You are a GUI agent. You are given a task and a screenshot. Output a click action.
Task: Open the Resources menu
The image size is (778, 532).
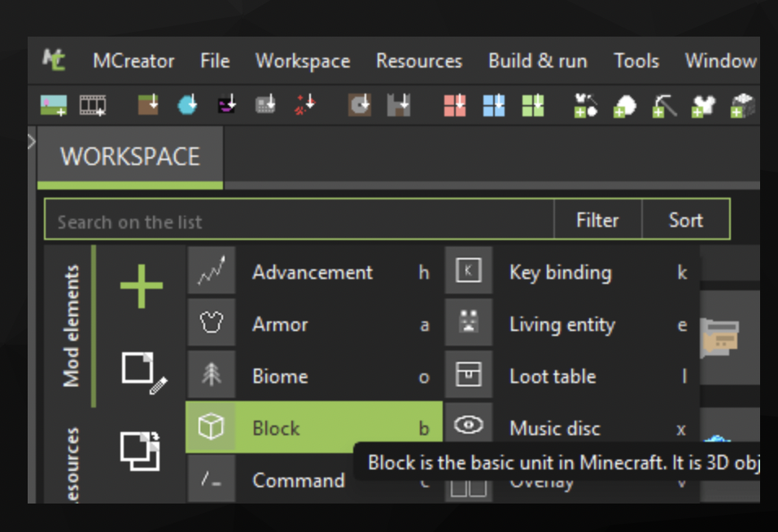coord(419,61)
